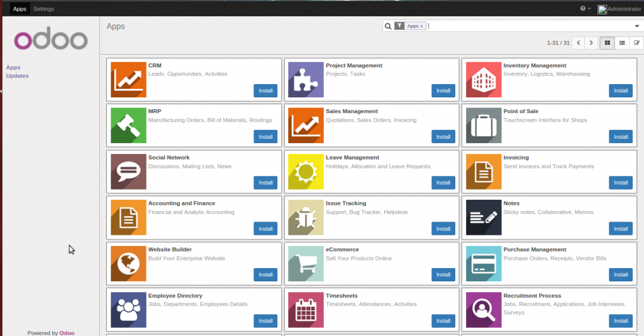
Task: Click the Point of Sale briefcase icon
Action: point(484,126)
